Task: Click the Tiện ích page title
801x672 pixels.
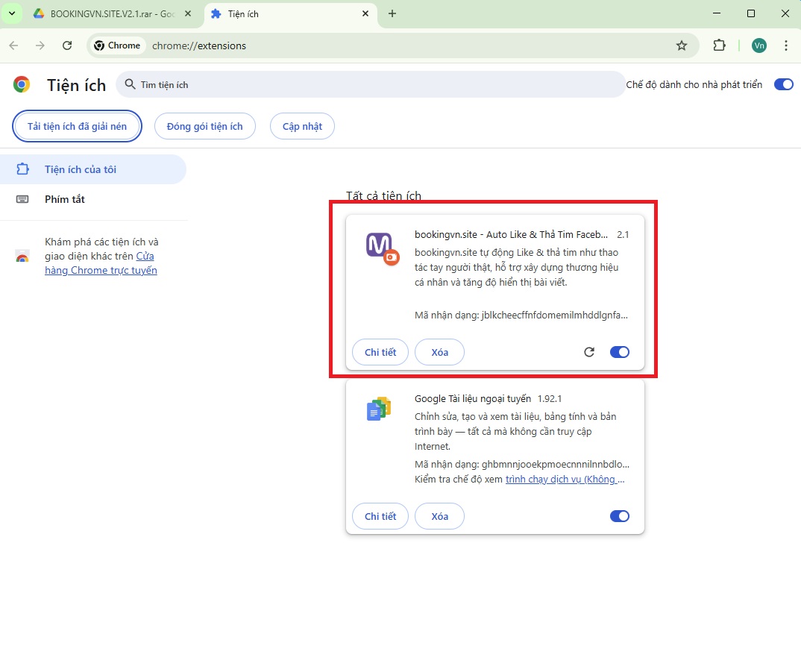Action: [77, 85]
